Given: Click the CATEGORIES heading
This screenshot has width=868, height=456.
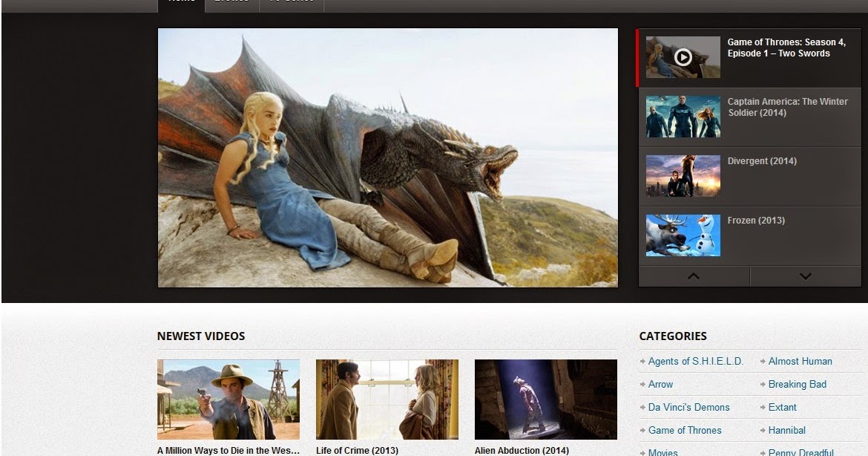Looking at the screenshot, I should [673, 336].
